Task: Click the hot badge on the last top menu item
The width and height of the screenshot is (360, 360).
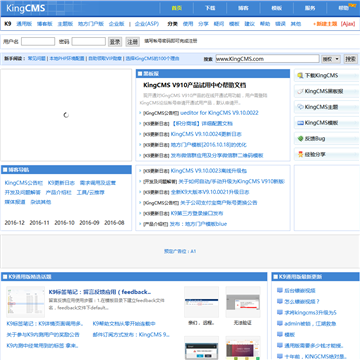Action: coord(352,5)
